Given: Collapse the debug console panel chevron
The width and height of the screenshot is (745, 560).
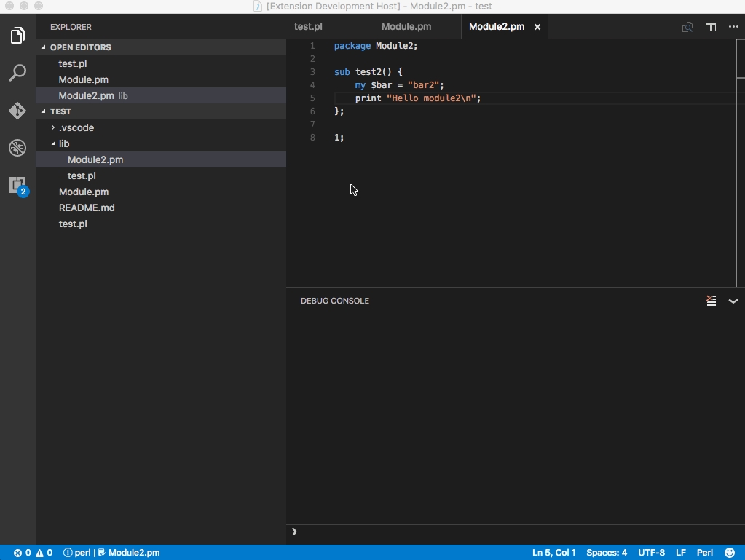Looking at the screenshot, I should point(733,301).
